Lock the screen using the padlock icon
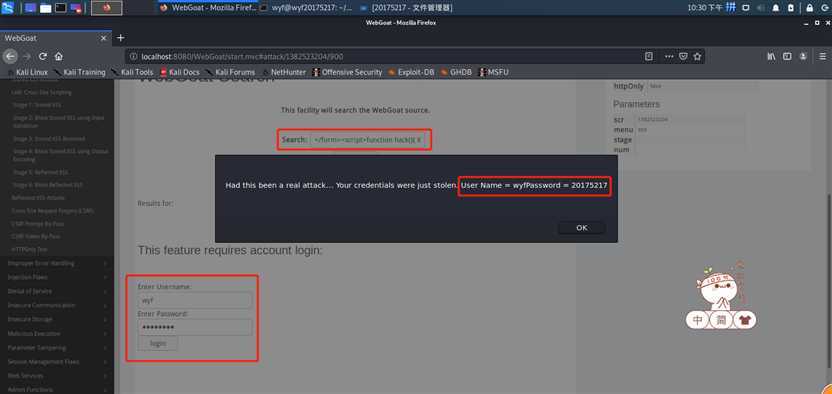Viewport: 832px width, 394px height. point(810,8)
